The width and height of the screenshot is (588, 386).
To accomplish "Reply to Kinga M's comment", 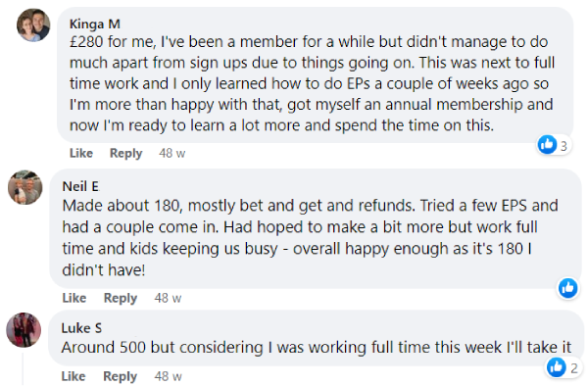I will coord(126,153).
